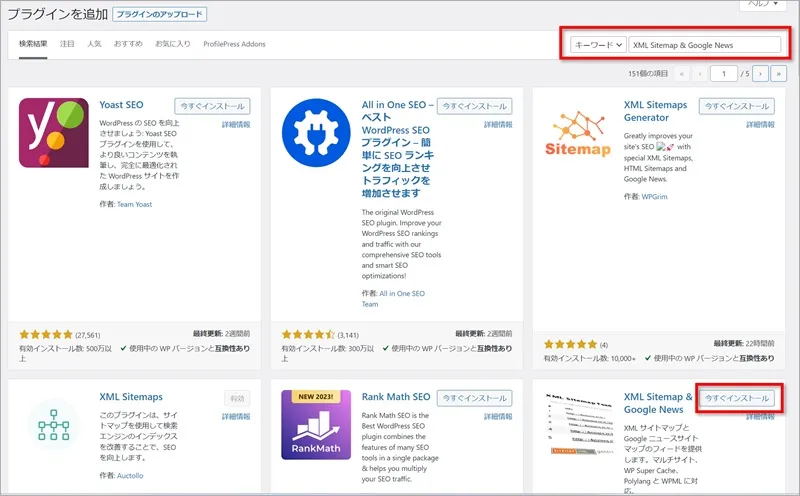Click the 151個の項目 item count text

tap(648, 73)
